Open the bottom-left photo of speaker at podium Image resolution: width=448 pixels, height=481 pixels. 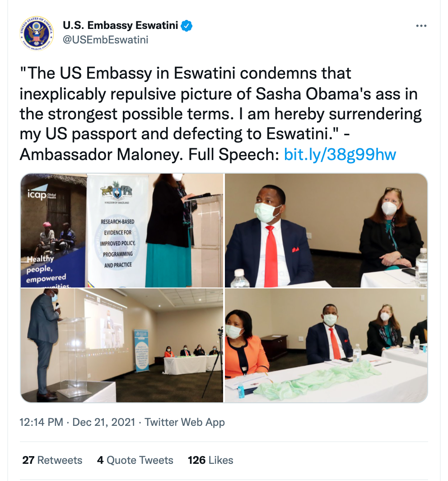[122, 345]
